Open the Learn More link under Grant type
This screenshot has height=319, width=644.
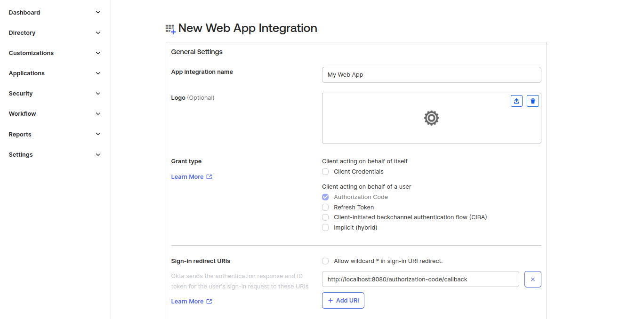click(187, 176)
